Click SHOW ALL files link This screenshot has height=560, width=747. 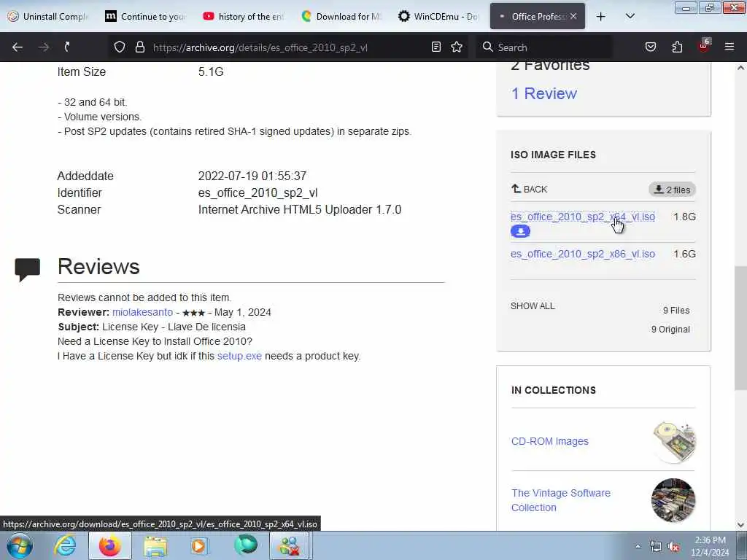[533, 306]
